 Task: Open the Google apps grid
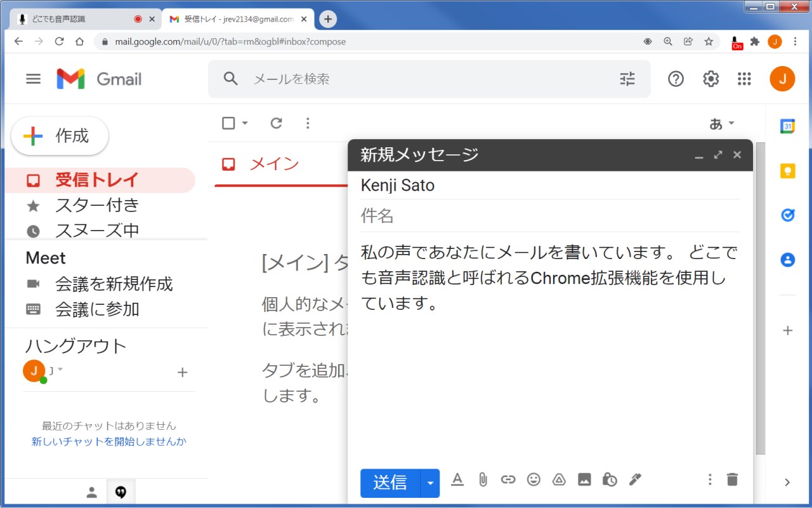744,79
